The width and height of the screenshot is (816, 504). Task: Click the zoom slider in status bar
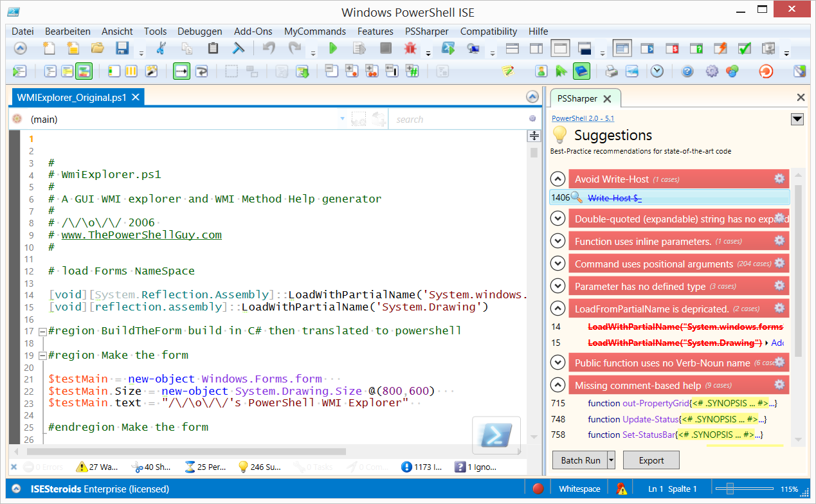[x=730, y=489]
